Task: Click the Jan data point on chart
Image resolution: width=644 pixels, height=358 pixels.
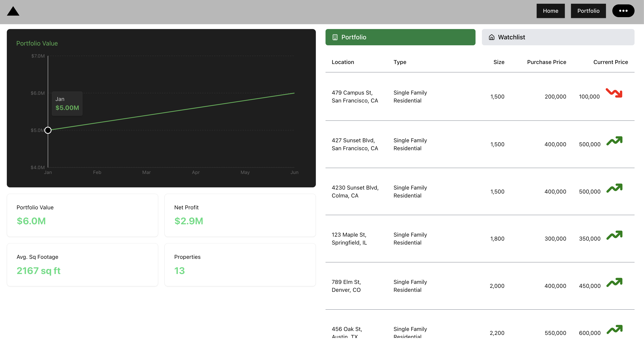Action: click(x=48, y=130)
